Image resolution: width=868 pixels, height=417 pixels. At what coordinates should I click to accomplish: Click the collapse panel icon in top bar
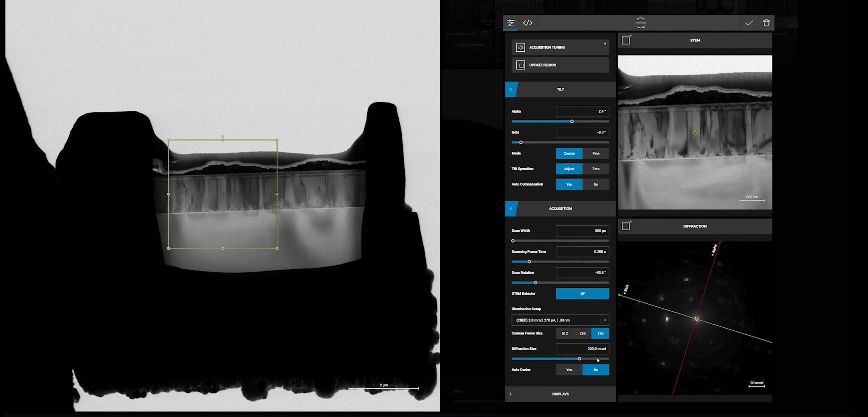click(640, 23)
